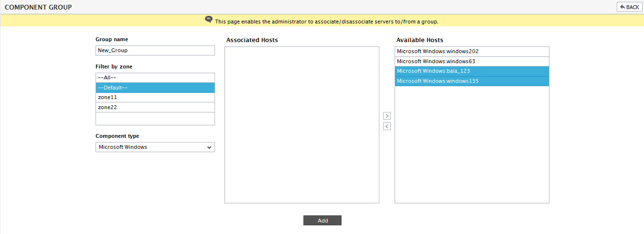Viewport: 644px width, 234px height.
Task: Select --Default-- zone filter
Action: click(155, 88)
